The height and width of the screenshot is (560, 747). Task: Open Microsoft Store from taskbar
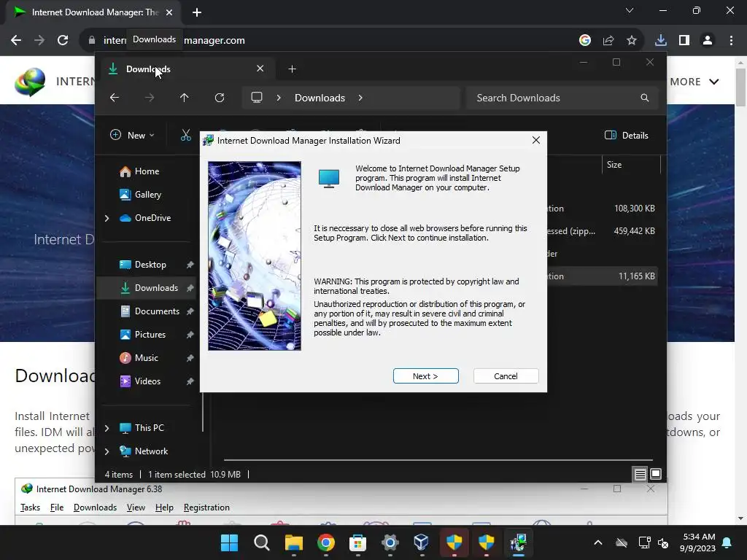357,542
